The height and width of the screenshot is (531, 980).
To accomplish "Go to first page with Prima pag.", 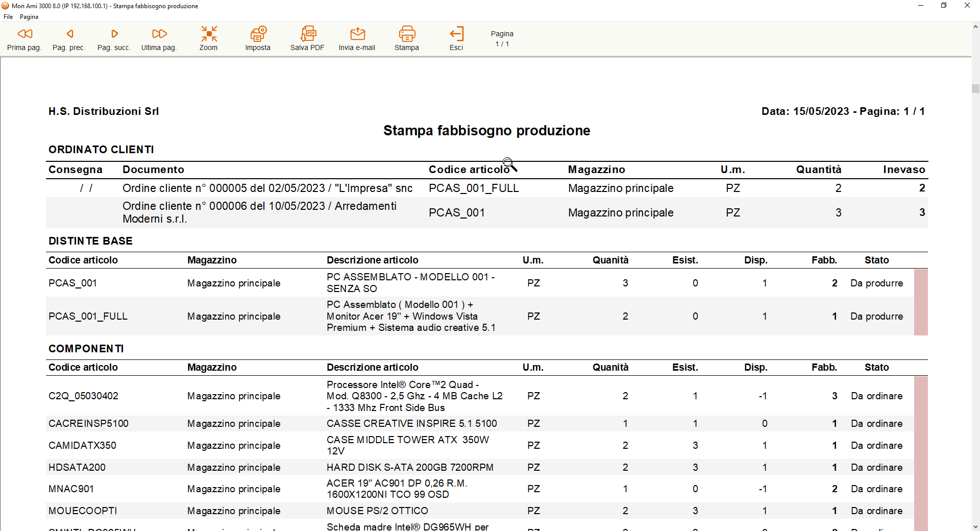I will point(24,39).
